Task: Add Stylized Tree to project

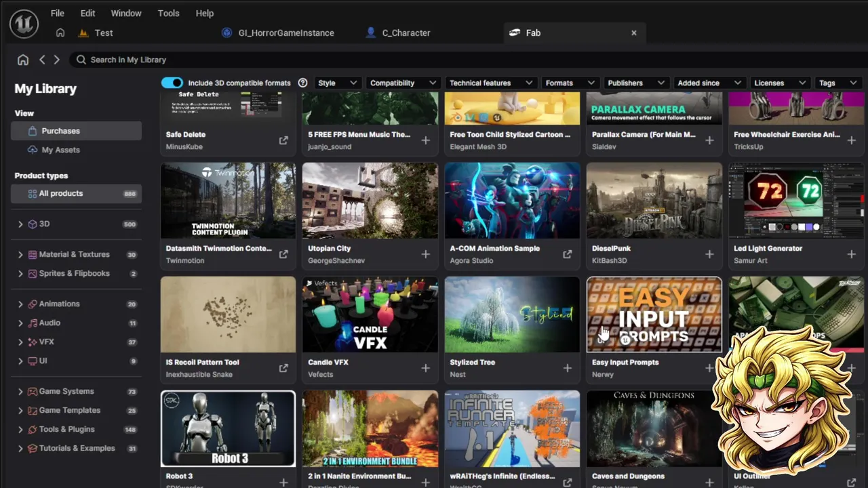Action: click(x=568, y=368)
